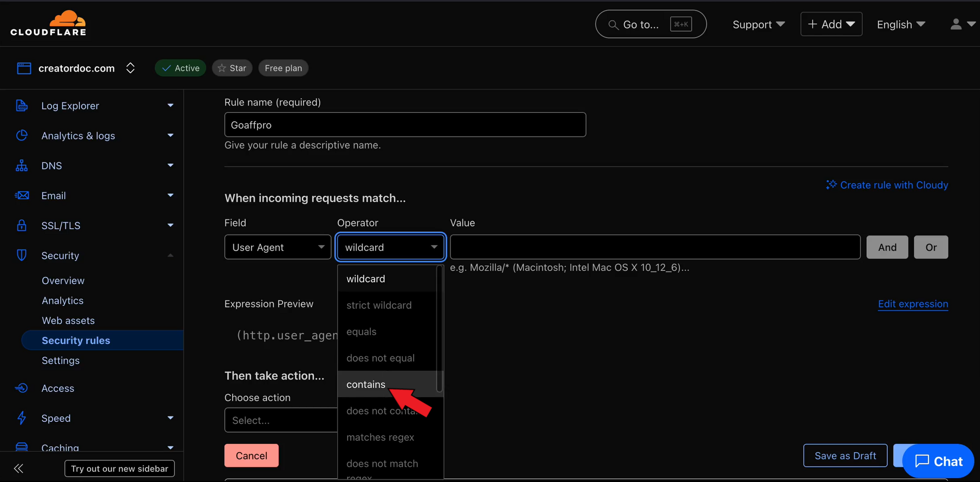Open the English language dropdown

point(901,24)
